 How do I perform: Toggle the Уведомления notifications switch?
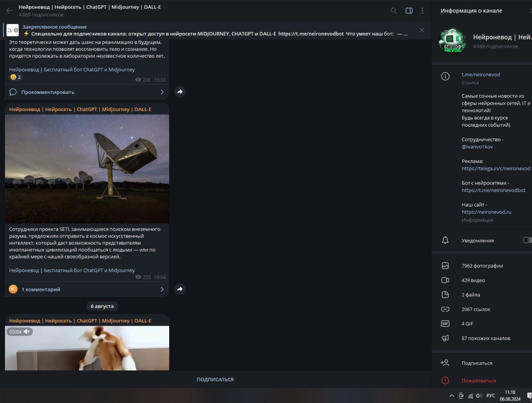pos(527,240)
